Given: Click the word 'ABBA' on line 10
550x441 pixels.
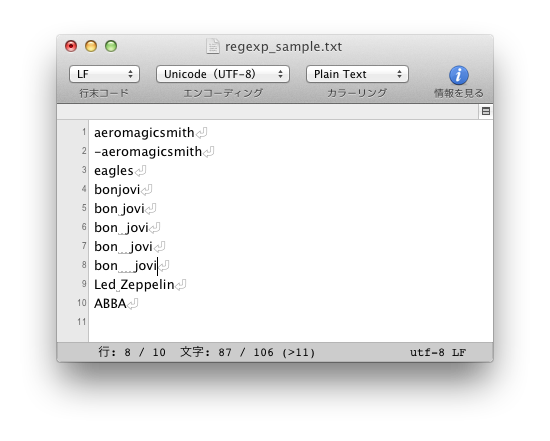Looking at the screenshot, I should [x=110, y=303].
